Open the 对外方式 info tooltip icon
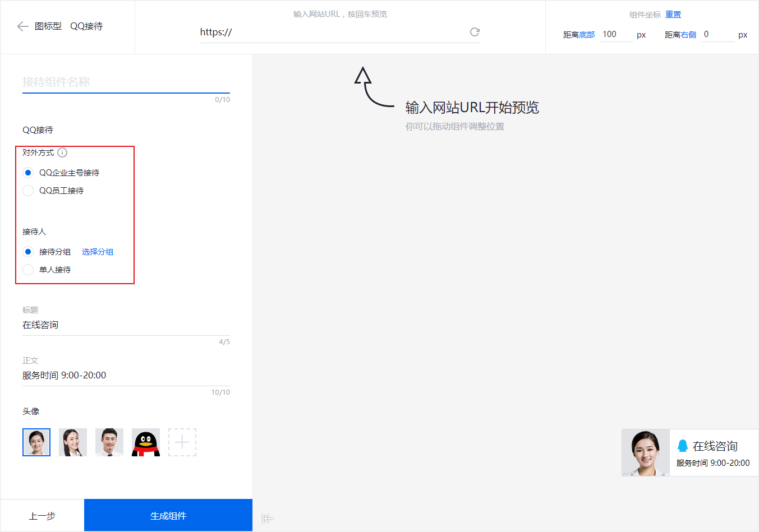759x532 pixels. [x=62, y=152]
